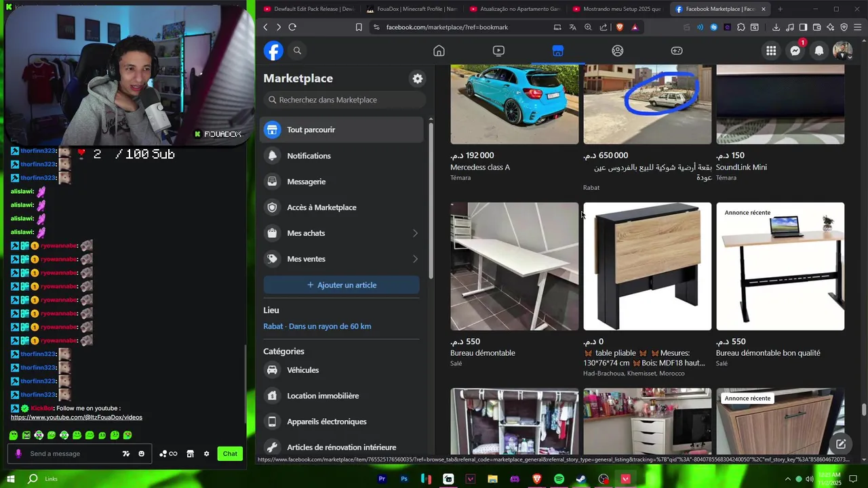Open the 650 000 land plot listing photo

647,104
